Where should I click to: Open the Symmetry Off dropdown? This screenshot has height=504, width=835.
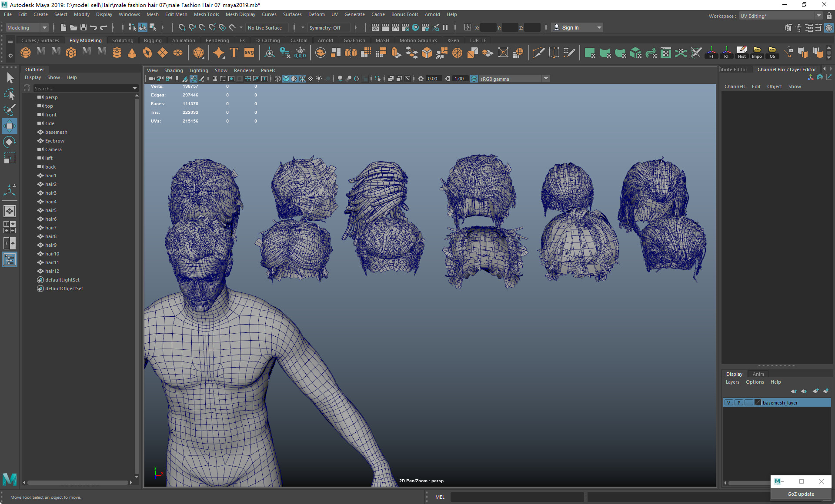point(329,28)
